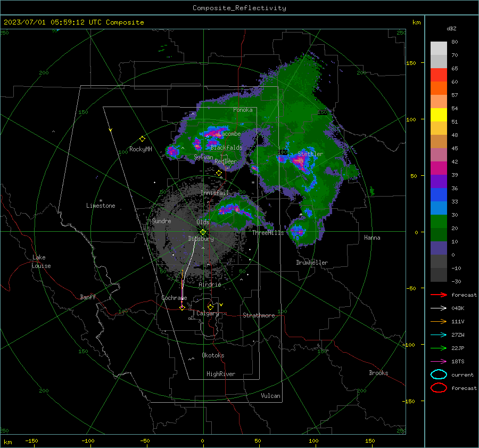Click the orange 111V arrow legend icon

coord(439,321)
